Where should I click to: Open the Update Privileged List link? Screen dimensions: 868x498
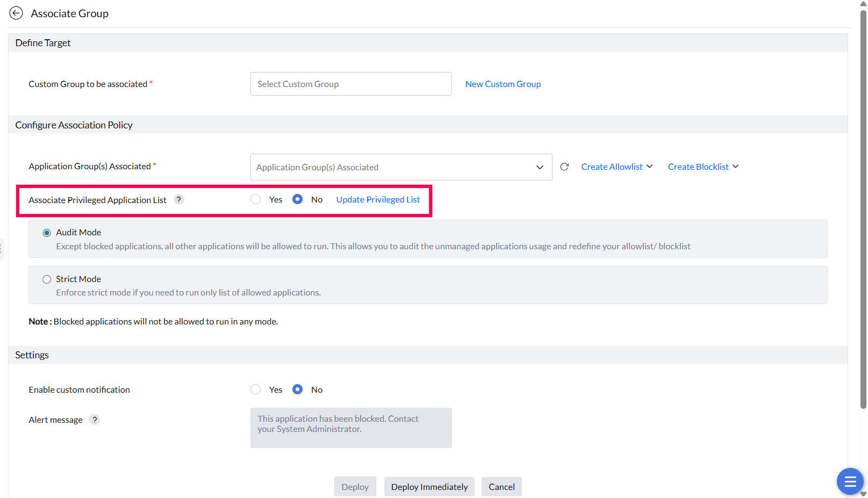(378, 200)
